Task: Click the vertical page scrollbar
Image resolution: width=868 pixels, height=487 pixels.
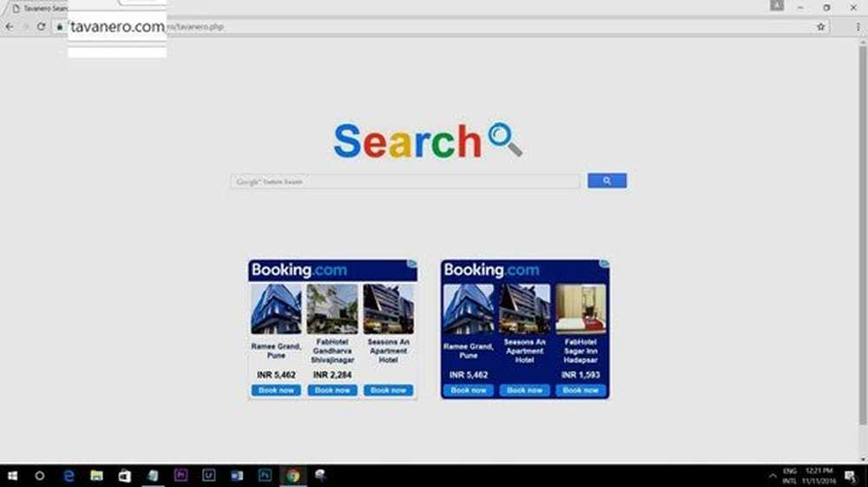Action: click(863, 235)
